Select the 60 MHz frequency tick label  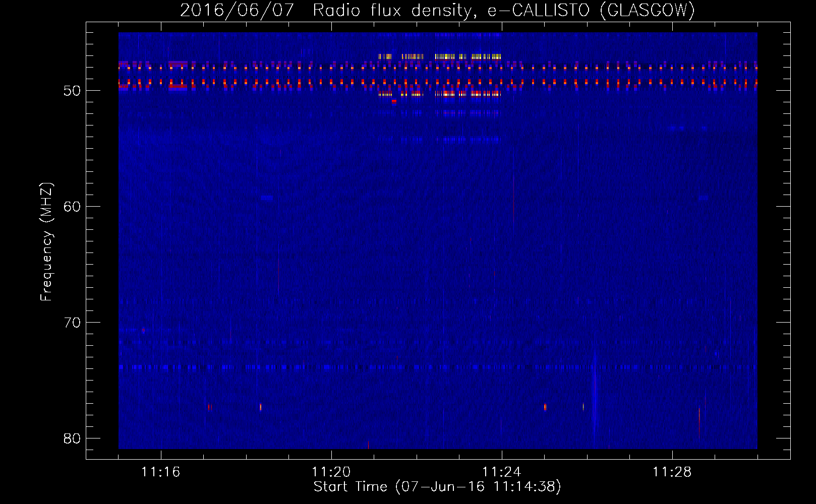point(72,207)
